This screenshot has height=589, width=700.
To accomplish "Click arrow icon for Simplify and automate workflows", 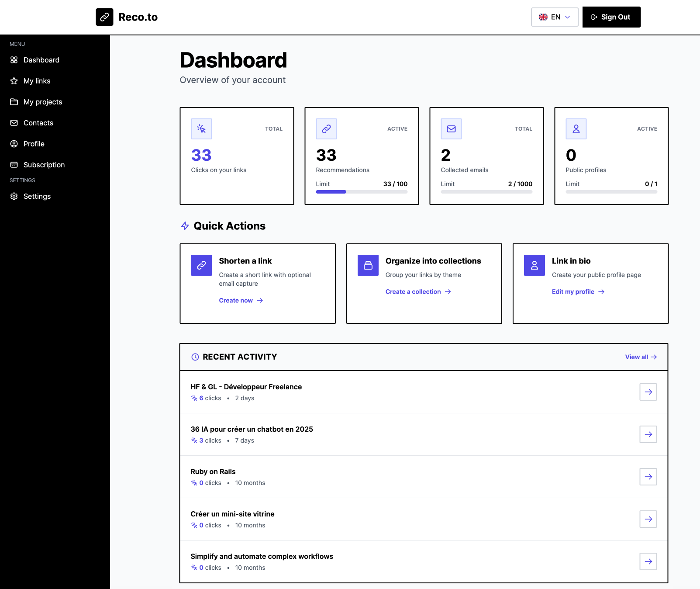I will (x=648, y=561).
